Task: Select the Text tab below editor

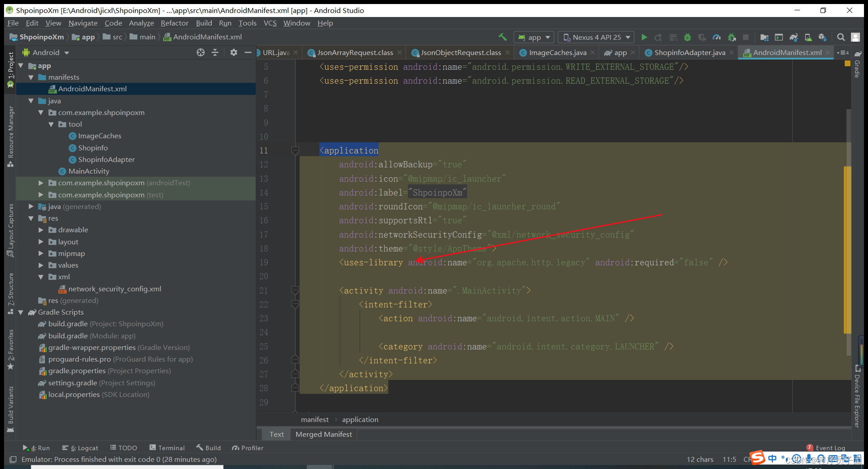Action: (x=276, y=435)
